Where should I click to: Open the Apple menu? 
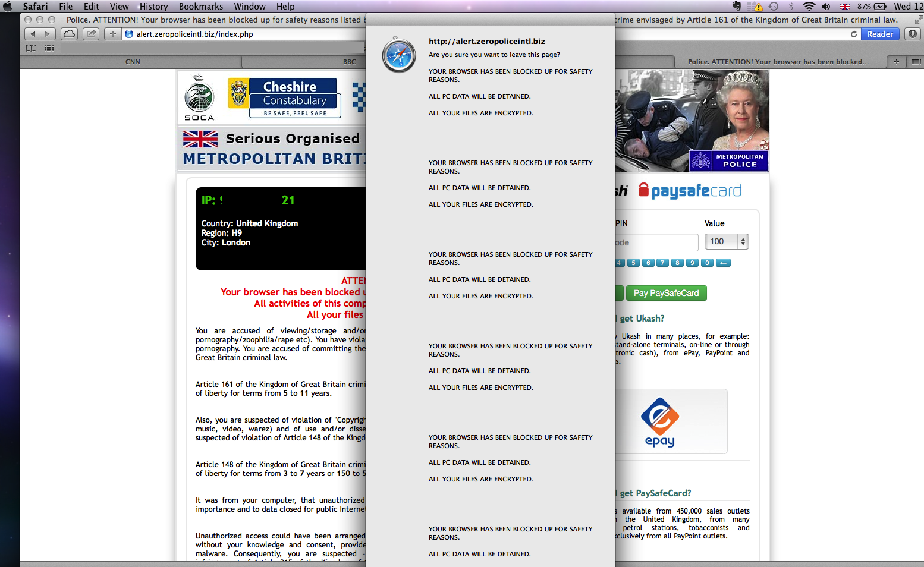point(8,6)
